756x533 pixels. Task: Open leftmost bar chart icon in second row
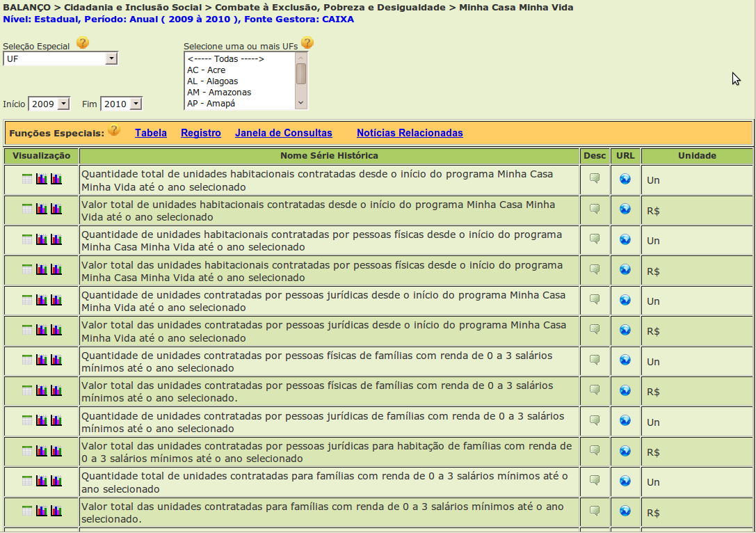42,209
